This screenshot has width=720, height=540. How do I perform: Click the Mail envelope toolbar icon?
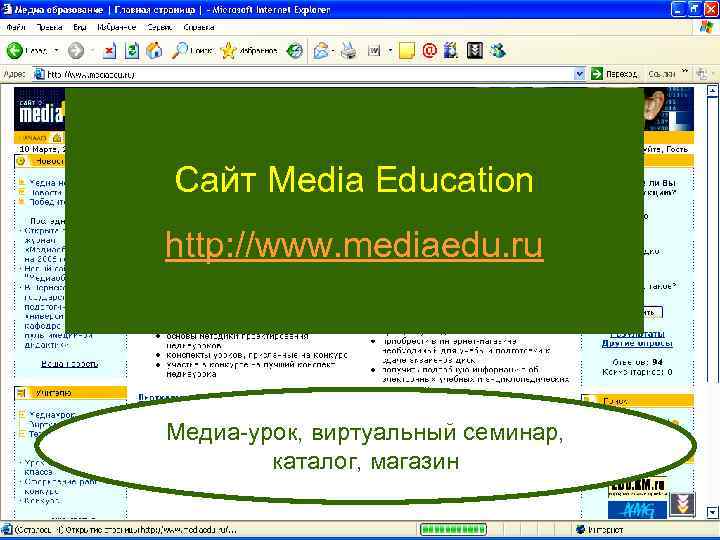pos(321,51)
